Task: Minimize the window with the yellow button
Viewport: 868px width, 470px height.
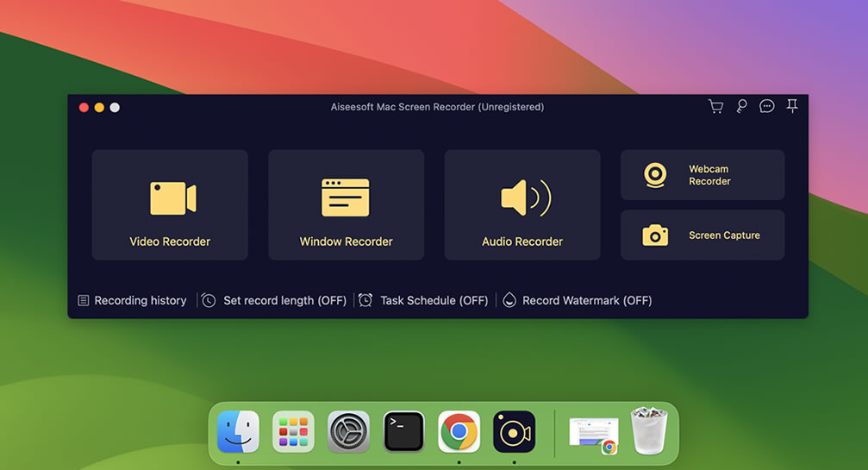Action: (x=99, y=108)
